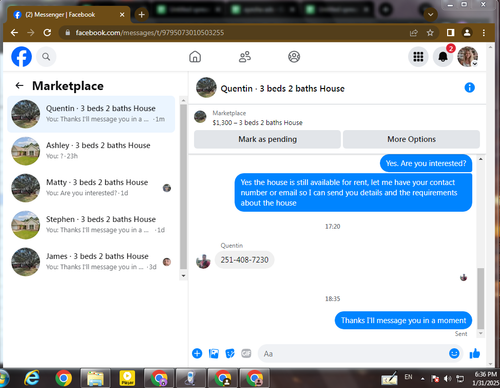500x388 pixels.
Task: Open Chrome three-dot menu
Action: [484, 33]
